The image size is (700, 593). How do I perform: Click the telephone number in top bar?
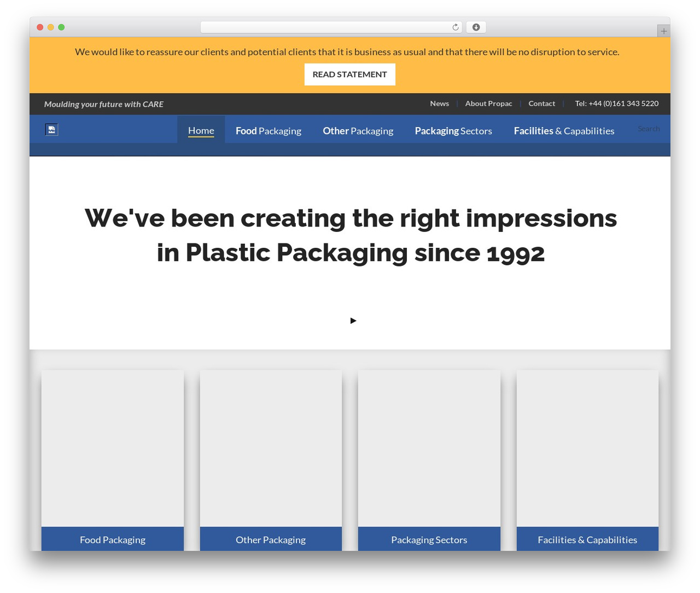coord(617,103)
